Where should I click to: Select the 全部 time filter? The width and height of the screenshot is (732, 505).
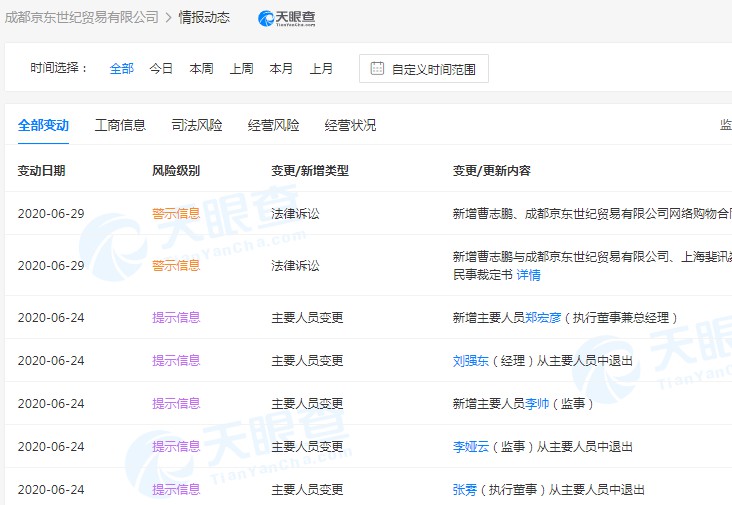click(121, 69)
